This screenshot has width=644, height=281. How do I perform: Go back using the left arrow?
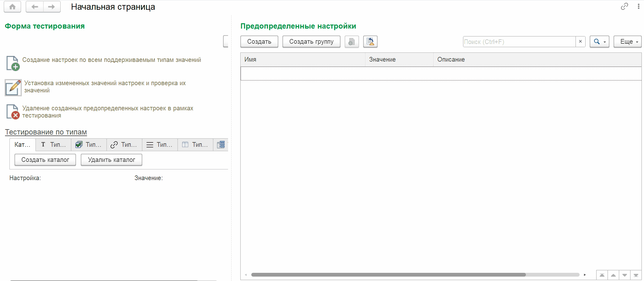click(35, 7)
